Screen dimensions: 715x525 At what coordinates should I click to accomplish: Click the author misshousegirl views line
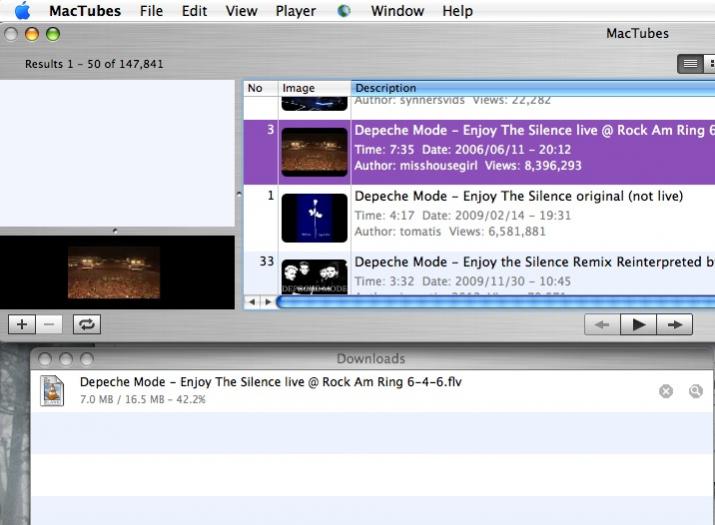coord(468,166)
